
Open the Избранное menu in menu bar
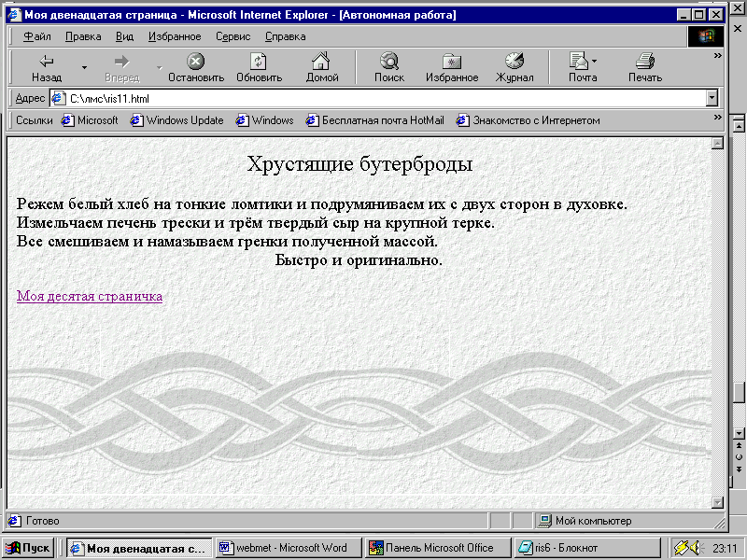[x=175, y=36]
